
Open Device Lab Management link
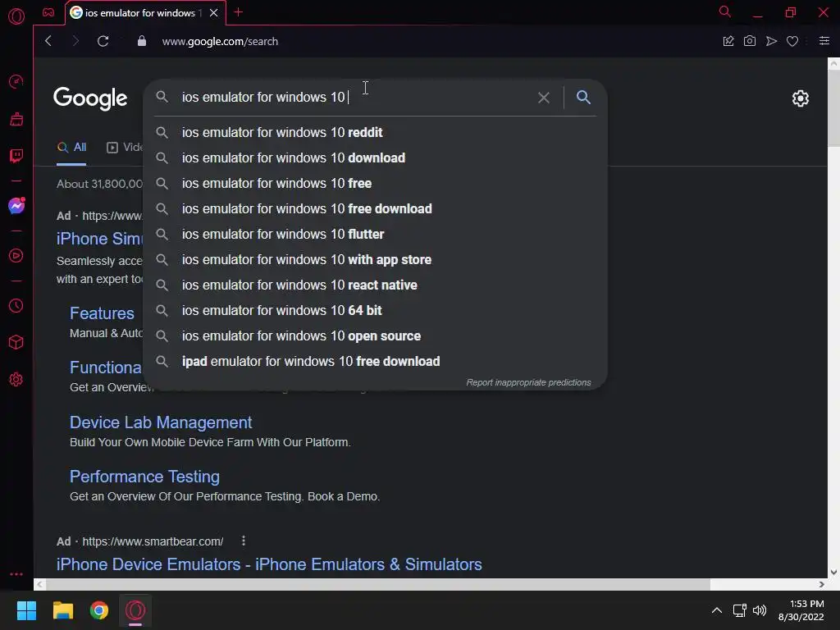tap(161, 422)
